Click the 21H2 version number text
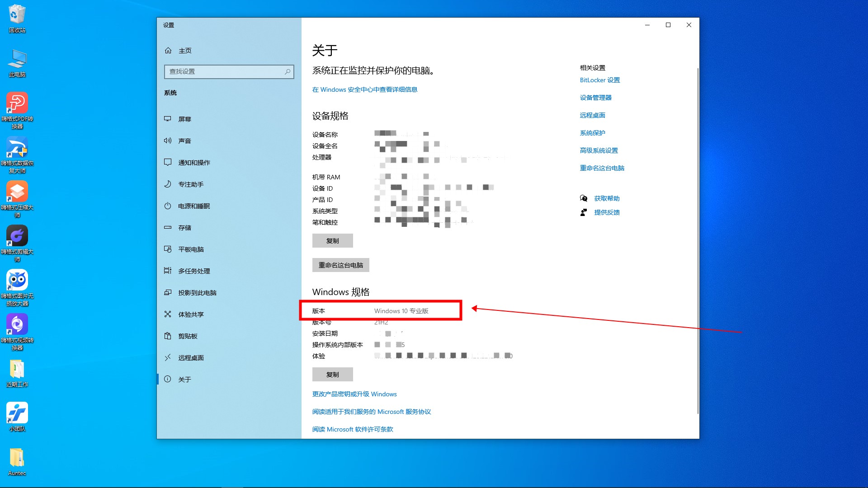The image size is (868, 488). pyautogui.click(x=381, y=322)
